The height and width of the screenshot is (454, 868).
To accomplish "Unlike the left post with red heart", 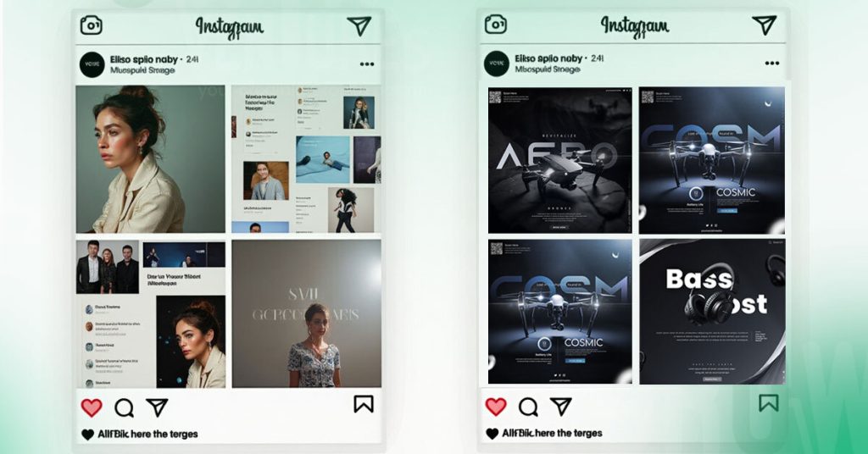I will [92, 408].
